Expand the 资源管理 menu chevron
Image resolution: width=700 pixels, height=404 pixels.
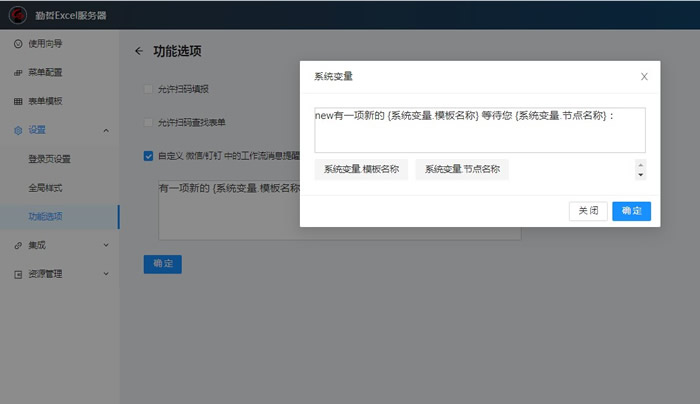coord(106,274)
